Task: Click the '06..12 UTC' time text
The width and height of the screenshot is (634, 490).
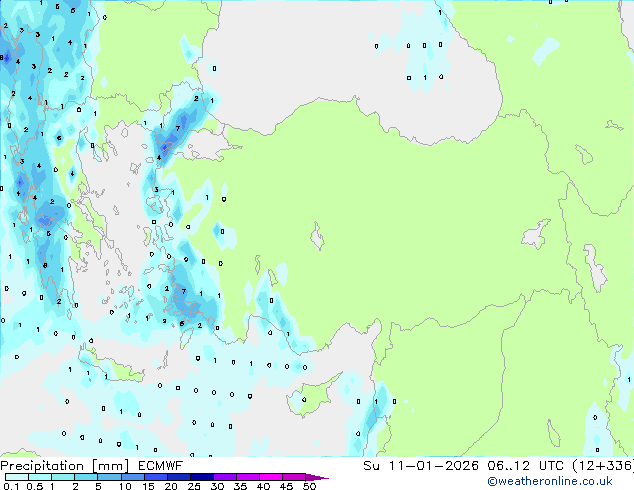Action: (x=525, y=466)
